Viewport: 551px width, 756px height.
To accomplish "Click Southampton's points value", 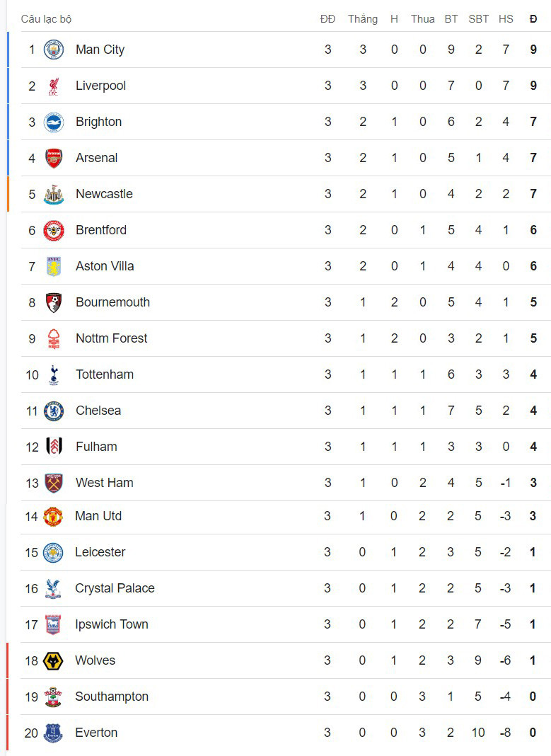I will (x=533, y=697).
